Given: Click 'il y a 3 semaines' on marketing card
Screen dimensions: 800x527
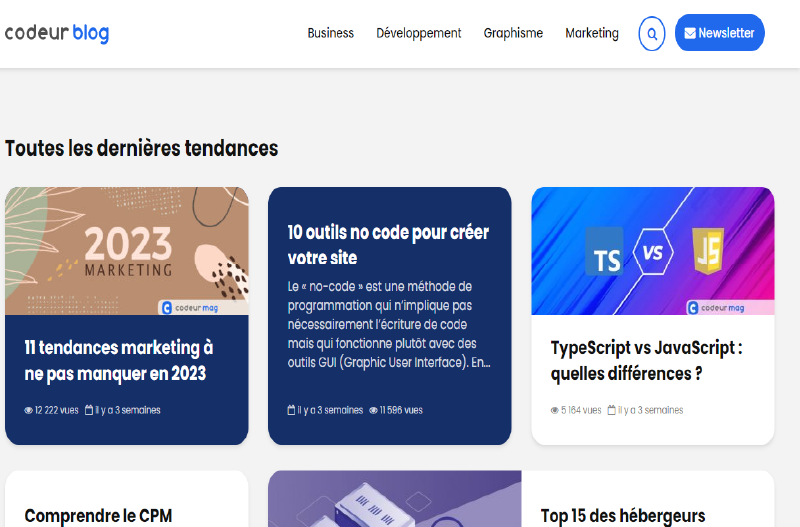Looking at the screenshot, I should click(128, 410).
